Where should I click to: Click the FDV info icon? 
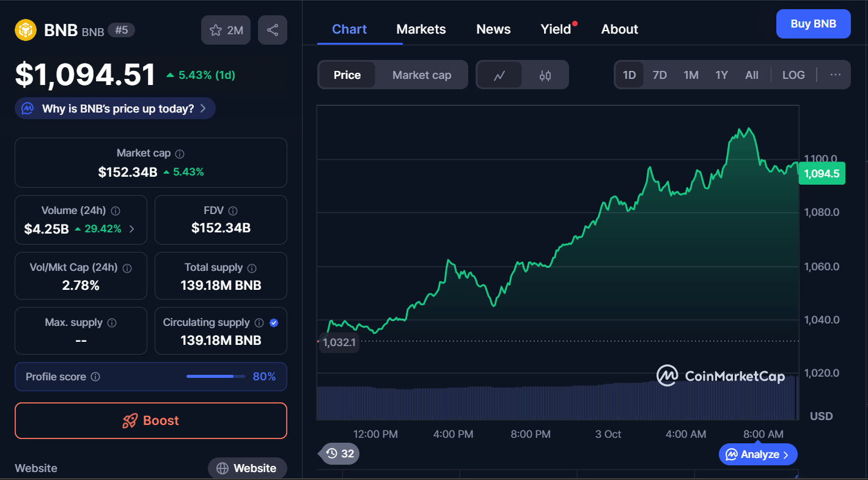coord(232,211)
